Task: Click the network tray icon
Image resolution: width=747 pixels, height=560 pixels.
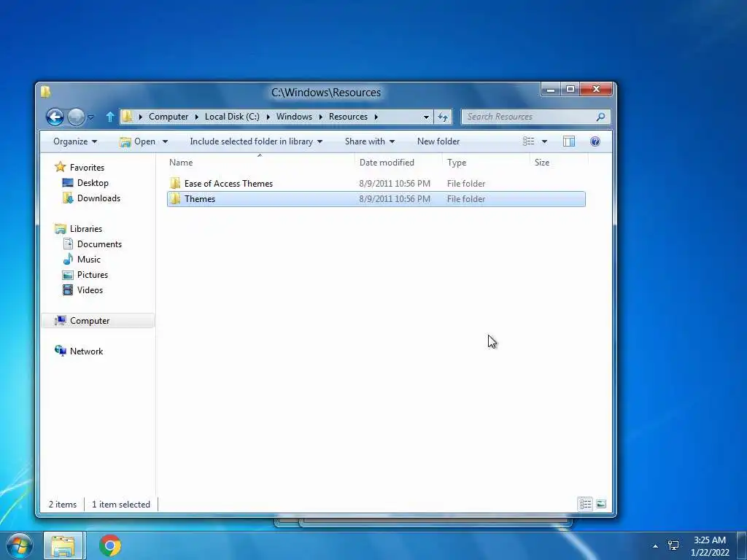Action: pyautogui.click(x=673, y=545)
